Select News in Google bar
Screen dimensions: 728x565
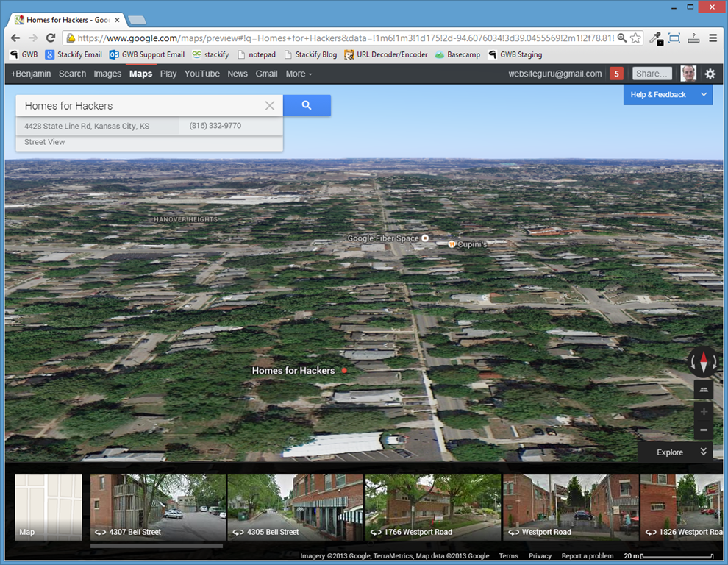[238, 74]
